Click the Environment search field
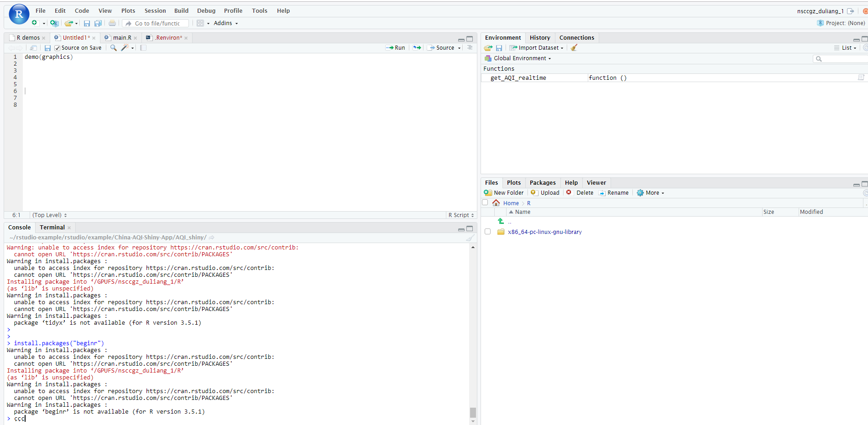This screenshot has height=425, width=868. pos(841,59)
